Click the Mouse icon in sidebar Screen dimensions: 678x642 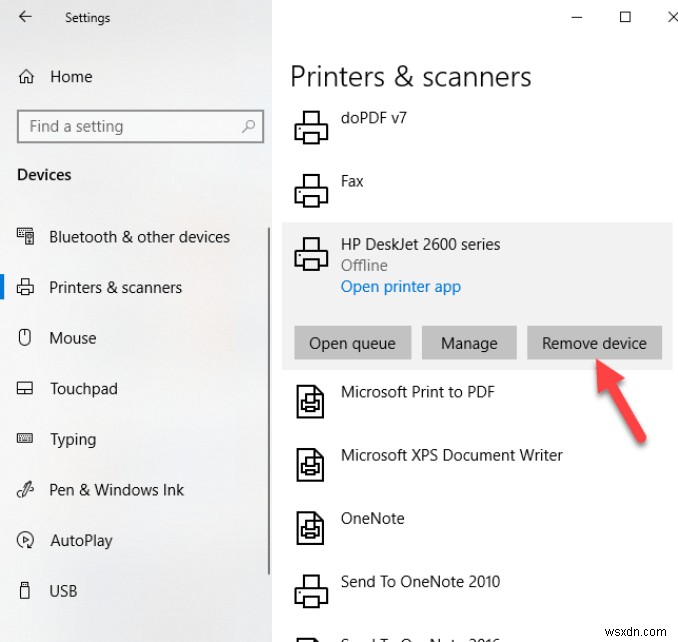tap(25, 338)
